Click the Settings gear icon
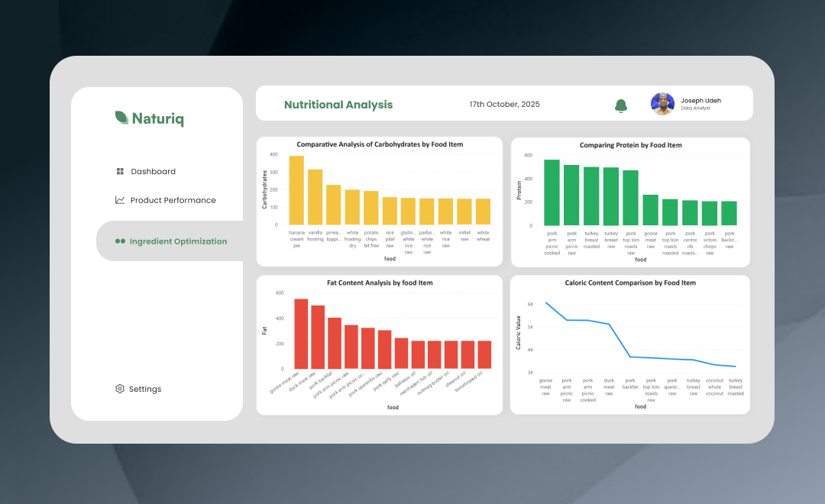Image resolution: width=825 pixels, height=504 pixels. point(120,389)
